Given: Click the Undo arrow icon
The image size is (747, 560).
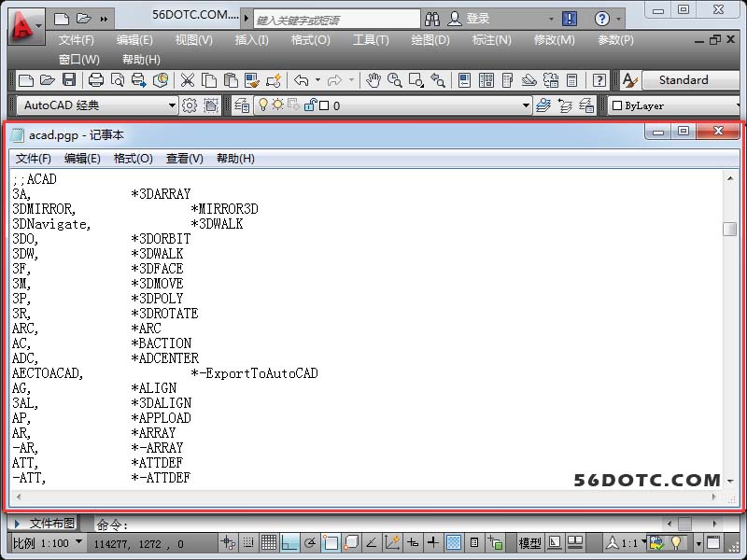Looking at the screenshot, I should coord(301,81).
